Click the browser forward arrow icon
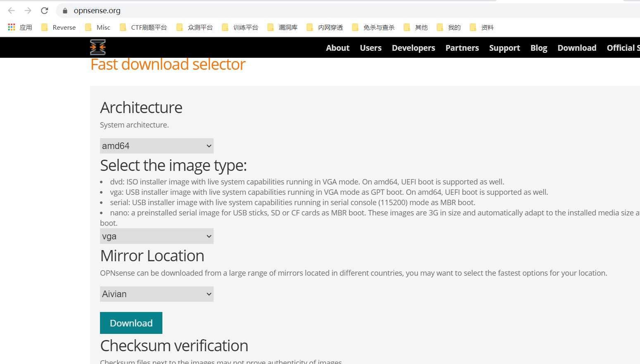 point(28,11)
